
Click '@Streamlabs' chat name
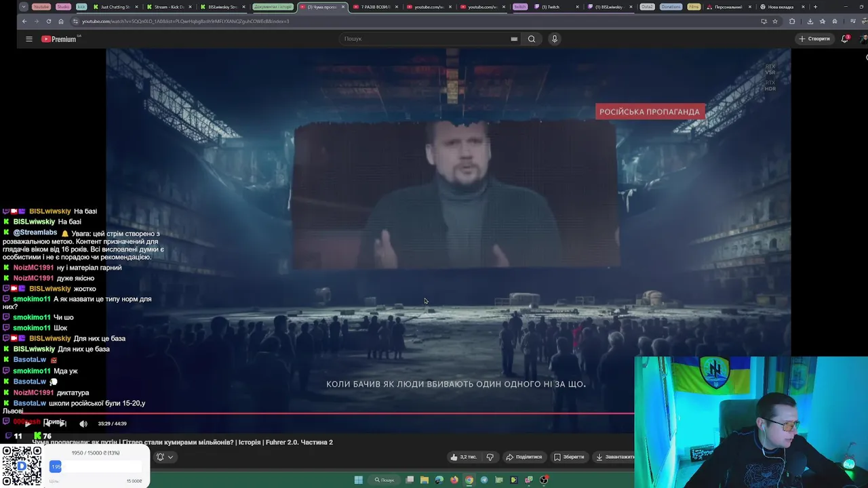(x=35, y=232)
